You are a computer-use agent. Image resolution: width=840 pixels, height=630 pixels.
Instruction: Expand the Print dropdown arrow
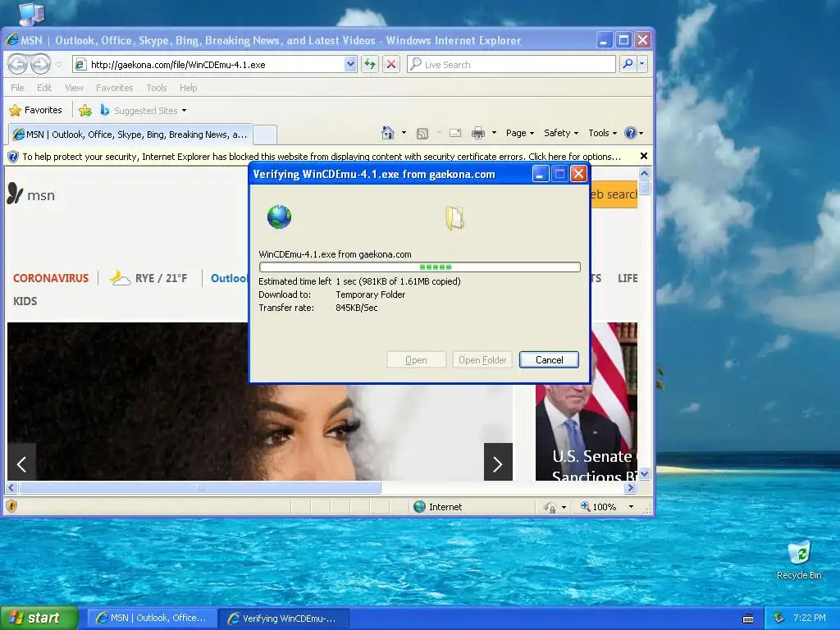click(494, 133)
